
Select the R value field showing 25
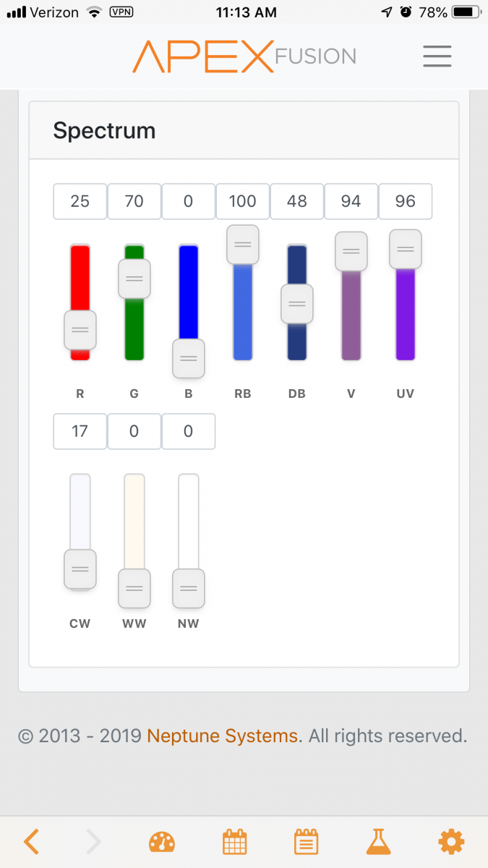(x=80, y=201)
